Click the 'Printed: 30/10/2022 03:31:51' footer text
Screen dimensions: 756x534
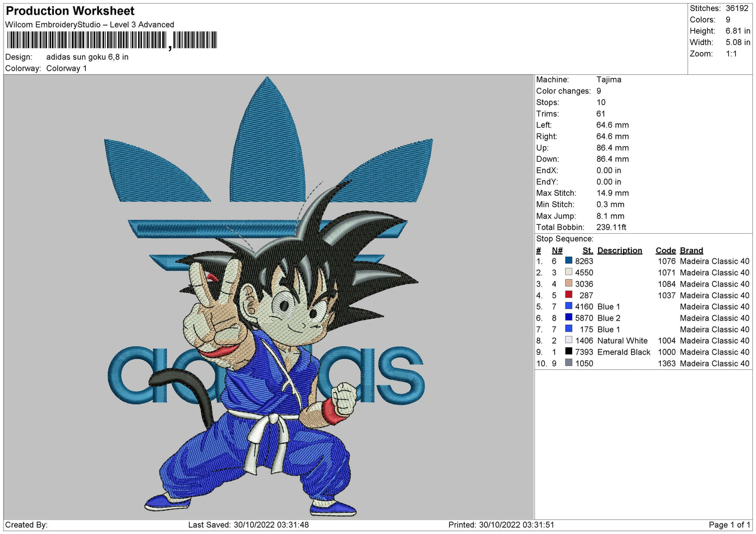click(501, 525)
